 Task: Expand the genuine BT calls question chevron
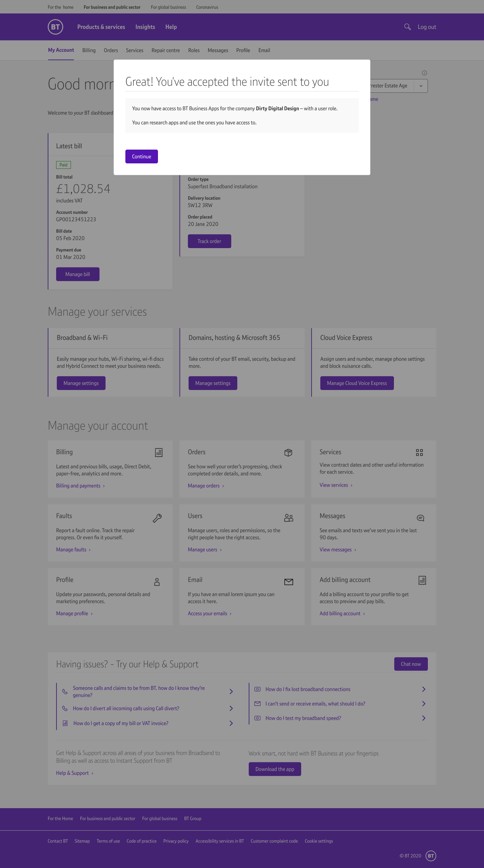(231, 692)
